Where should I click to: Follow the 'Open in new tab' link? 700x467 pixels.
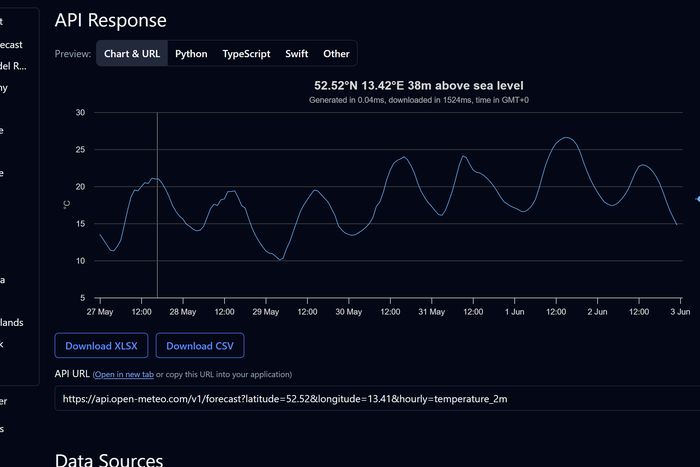tap(124, 374)
